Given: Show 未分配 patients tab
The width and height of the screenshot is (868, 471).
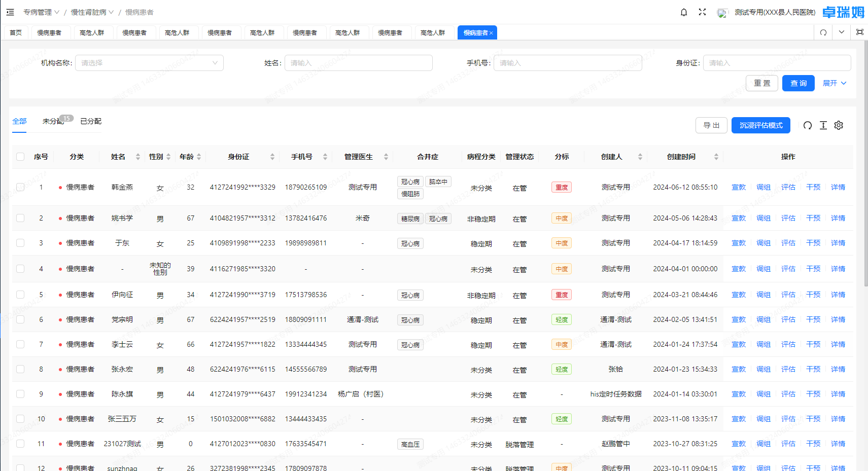Looking at the screenshot, I should pyautogui.click(x=53, y=121).
